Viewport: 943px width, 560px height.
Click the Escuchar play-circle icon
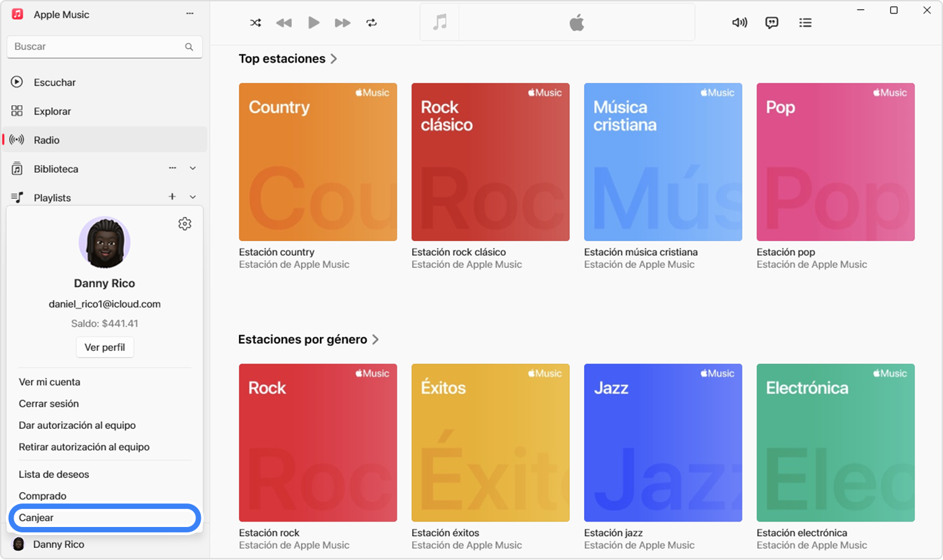pos(18,82)
